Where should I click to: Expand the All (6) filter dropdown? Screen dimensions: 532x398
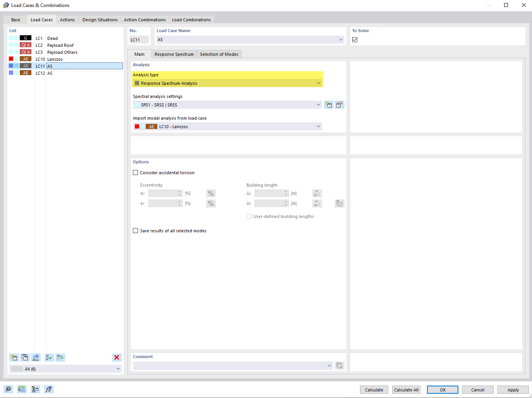click(x=118, y=369)
